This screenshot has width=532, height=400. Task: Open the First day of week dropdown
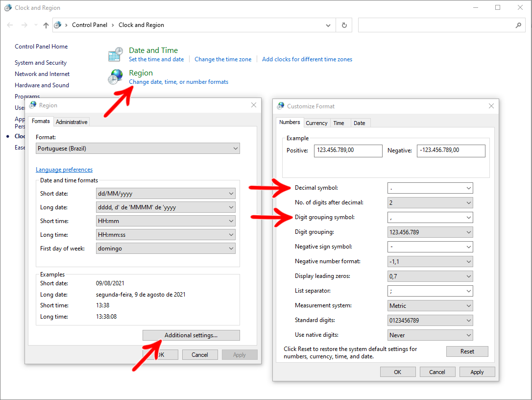(x=166, y=248)
